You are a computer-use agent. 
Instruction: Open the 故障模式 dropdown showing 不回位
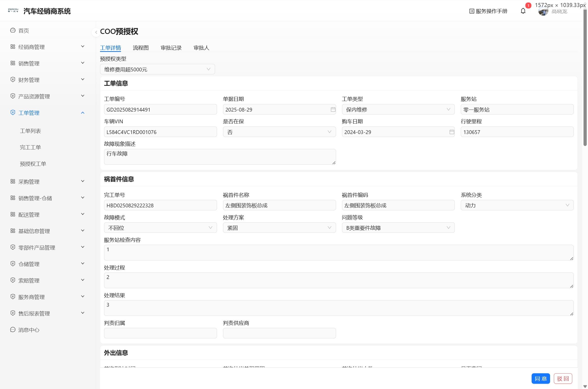[x=160, y=228]
